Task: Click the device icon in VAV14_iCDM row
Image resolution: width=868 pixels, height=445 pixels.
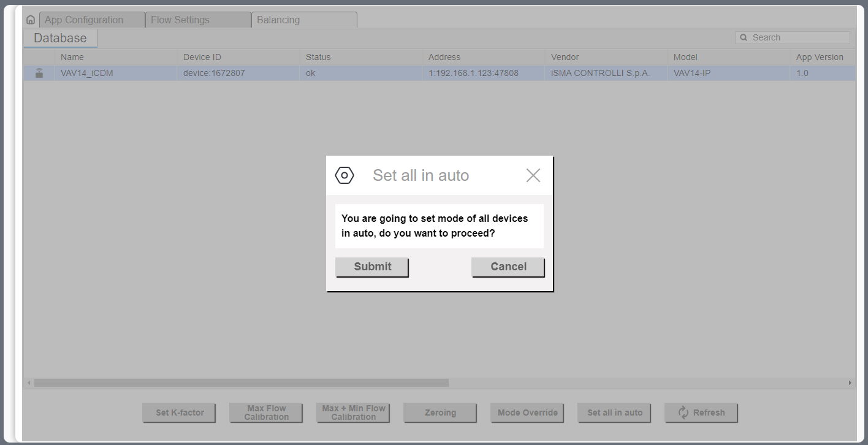Action: click(x=39, y=73)
